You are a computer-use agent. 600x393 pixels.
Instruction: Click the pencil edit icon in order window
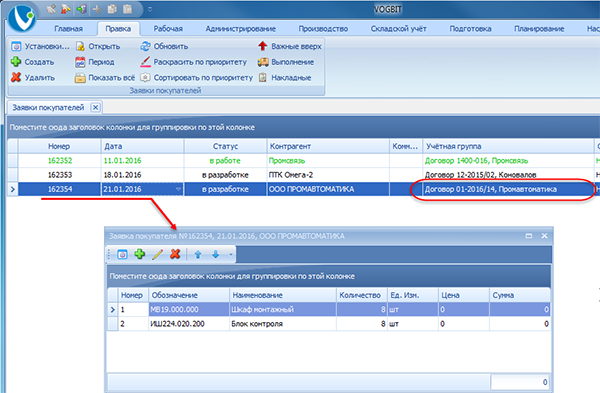click(x=157, y=254)
